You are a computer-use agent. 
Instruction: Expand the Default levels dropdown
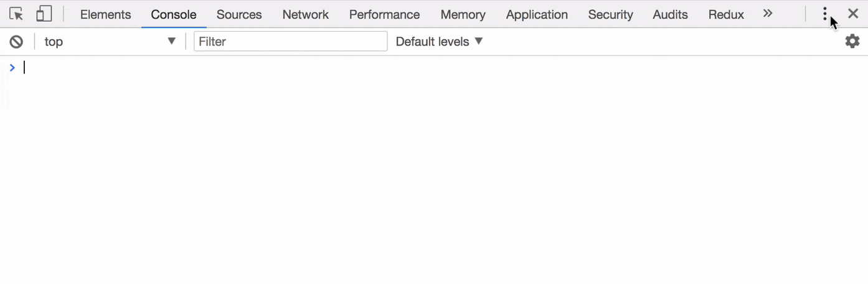pos(439,42)
